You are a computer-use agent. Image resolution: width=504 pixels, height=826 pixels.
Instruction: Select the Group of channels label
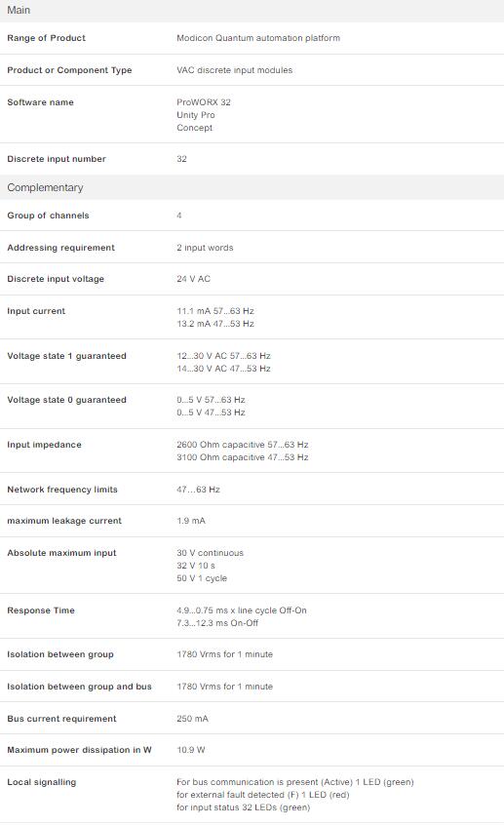[x=48, y=216]
